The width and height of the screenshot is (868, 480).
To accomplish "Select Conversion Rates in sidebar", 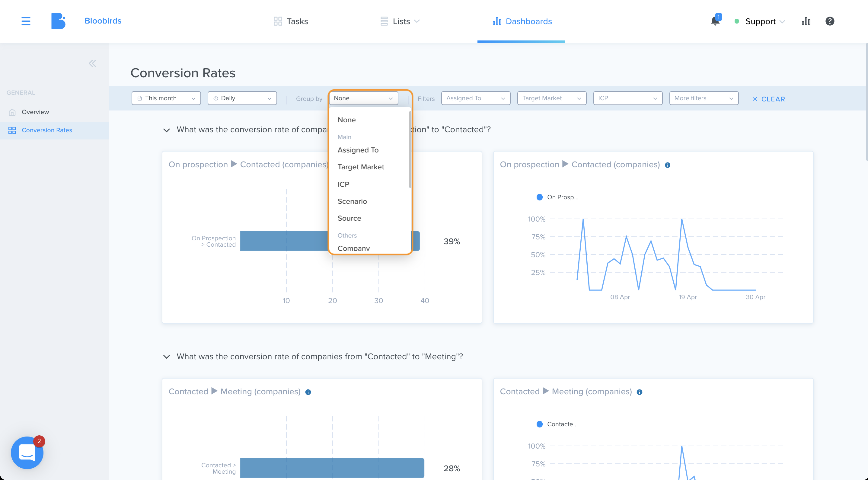I will (54, 130).
